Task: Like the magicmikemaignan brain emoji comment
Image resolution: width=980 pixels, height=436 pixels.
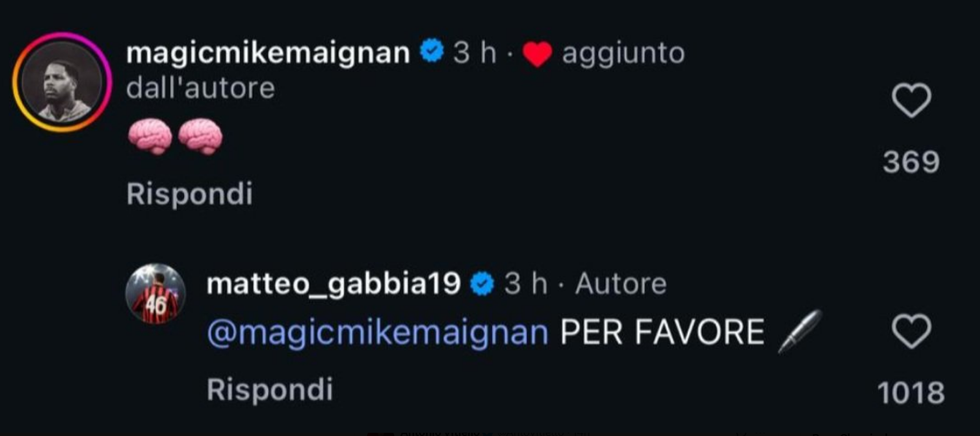Action: [x=911, y=101]
